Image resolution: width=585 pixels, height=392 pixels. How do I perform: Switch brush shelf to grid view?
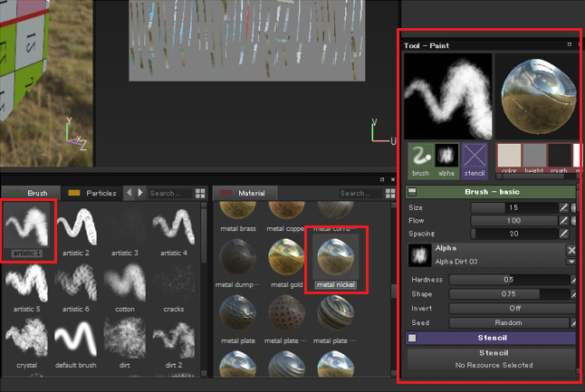(x=199, y=193)
